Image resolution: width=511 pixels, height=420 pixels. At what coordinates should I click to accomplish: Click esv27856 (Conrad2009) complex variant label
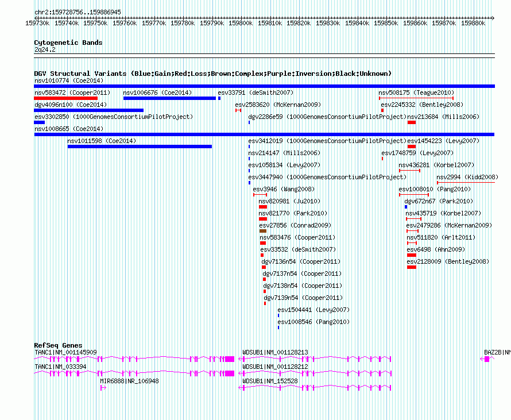(x=295, y=225)
